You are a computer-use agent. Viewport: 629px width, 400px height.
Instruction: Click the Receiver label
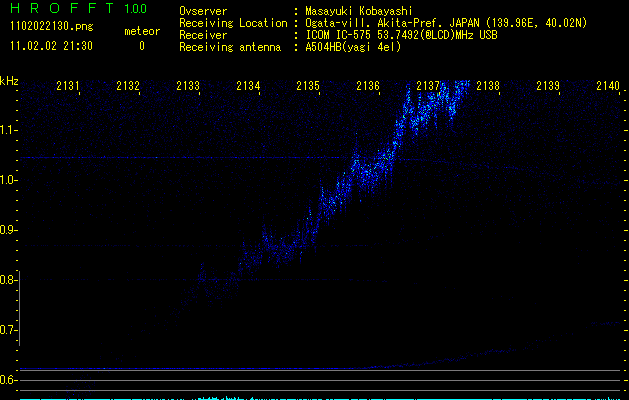[x=203, y=35]
